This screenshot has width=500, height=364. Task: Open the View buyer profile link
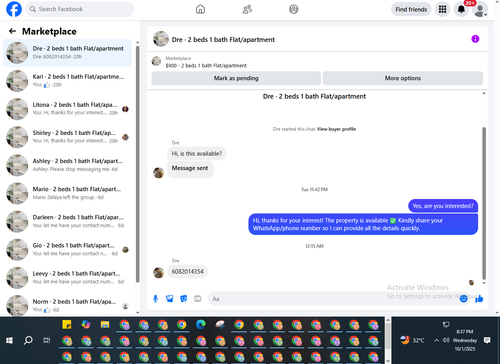pos(336,129)
